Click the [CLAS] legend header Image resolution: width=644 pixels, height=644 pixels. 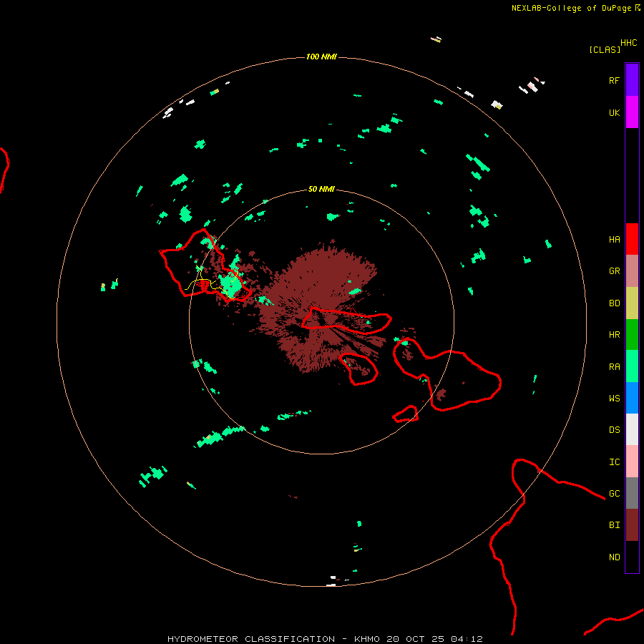coord(605,49)
